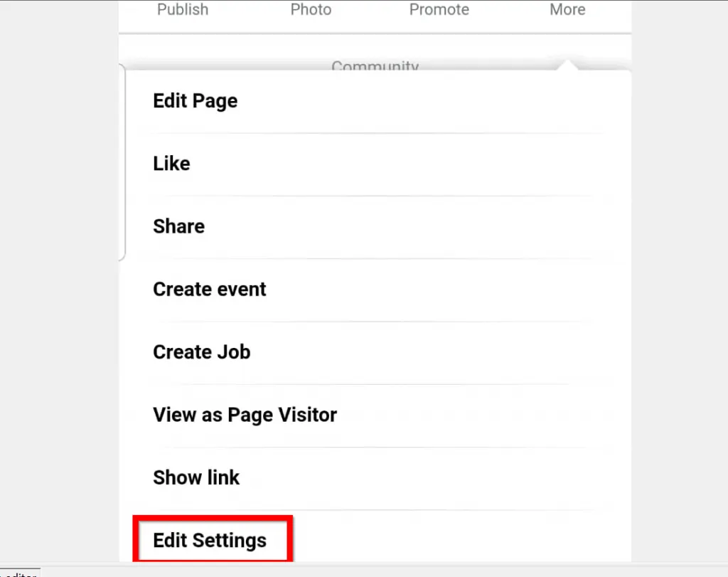Open the Create Job option
728x577 pixels.
[x=201, y=351]
